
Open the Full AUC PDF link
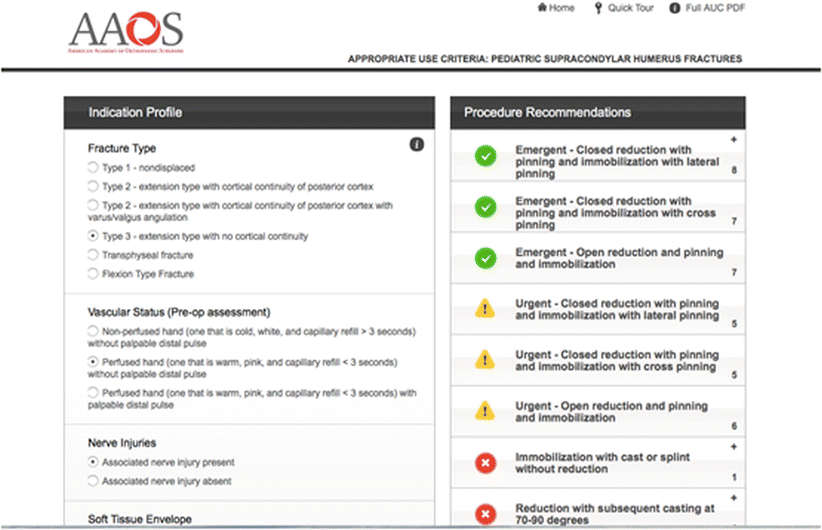[708, 8]
